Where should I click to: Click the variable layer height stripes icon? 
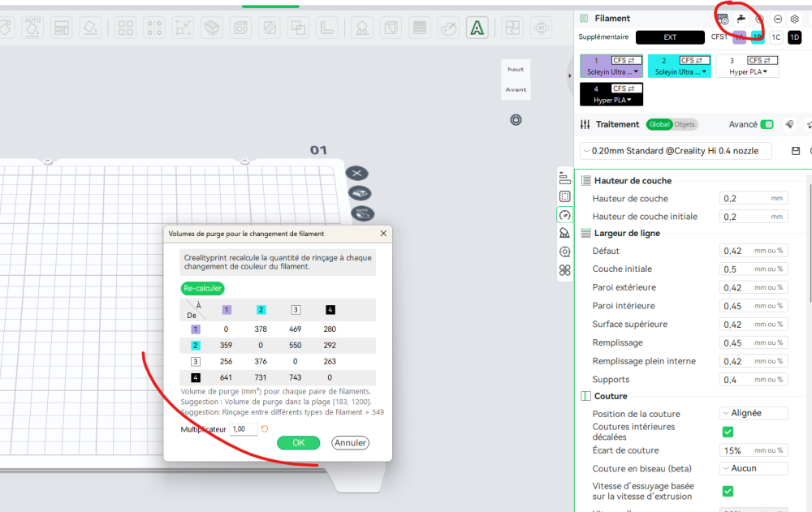[420, 28]
